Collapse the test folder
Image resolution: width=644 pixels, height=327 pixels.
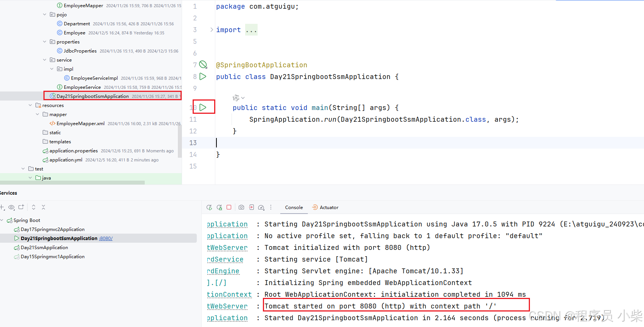(23, 169)
